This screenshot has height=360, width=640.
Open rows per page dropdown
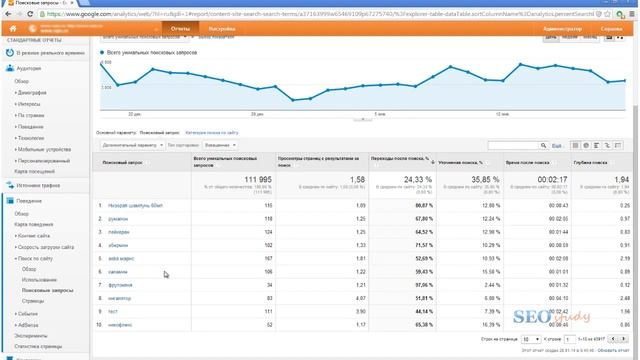click(531, 339)
